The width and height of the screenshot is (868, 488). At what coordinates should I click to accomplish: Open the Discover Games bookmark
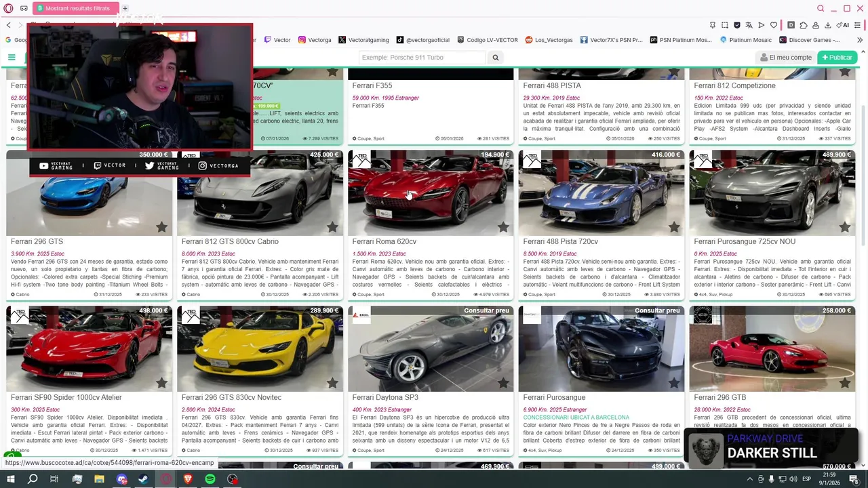(x=810, y=40)
